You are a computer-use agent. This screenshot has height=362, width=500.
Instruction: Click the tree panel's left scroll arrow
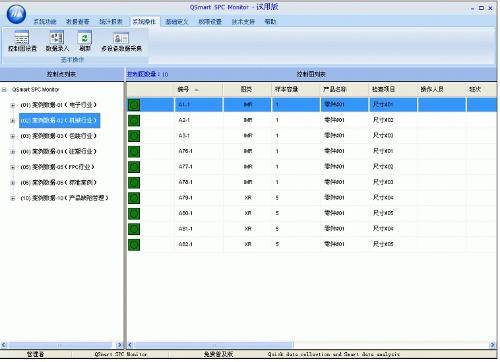point(4,345)
